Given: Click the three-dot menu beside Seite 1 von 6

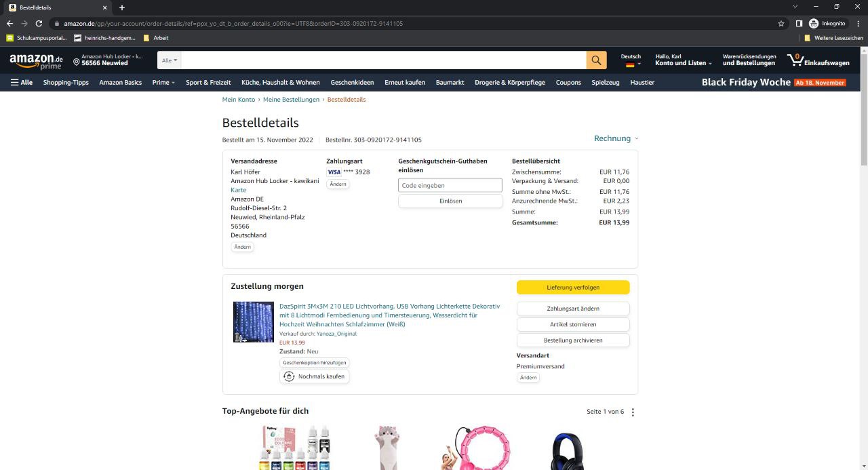Looking at the screenshot, I should 633,412.
